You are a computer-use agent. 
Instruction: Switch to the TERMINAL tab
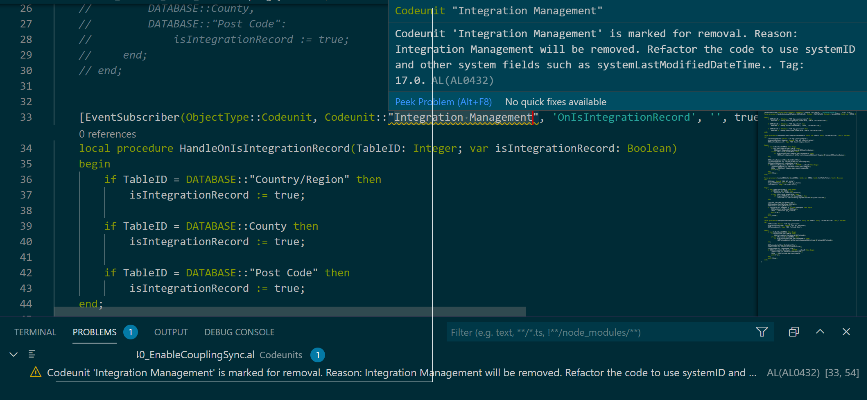tap(35, 332)
